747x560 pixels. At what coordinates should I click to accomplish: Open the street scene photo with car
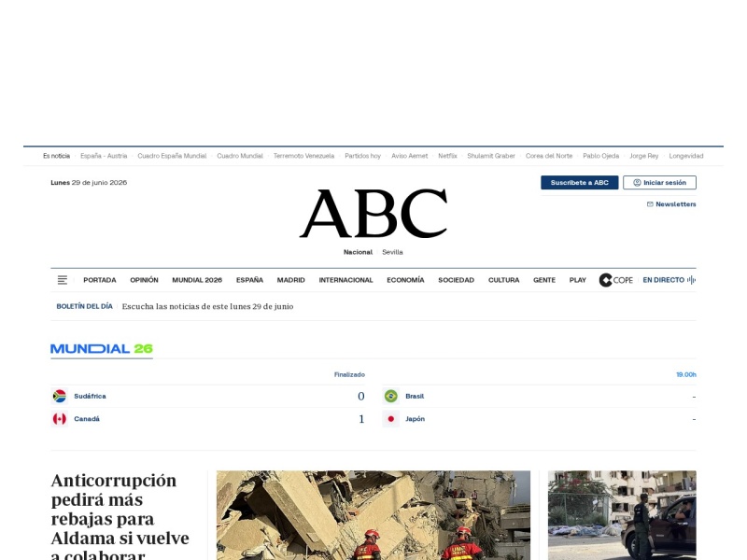click(622, 515)
